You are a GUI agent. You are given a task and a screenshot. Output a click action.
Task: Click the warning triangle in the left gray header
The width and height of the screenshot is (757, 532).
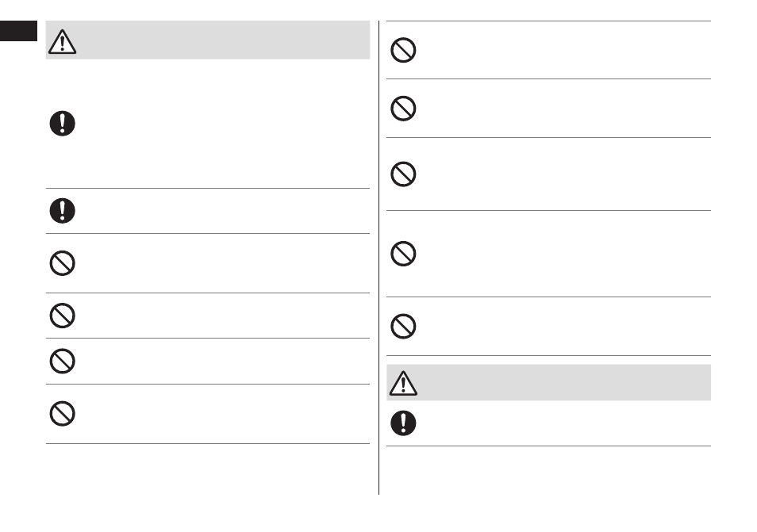tap(62, 41)
